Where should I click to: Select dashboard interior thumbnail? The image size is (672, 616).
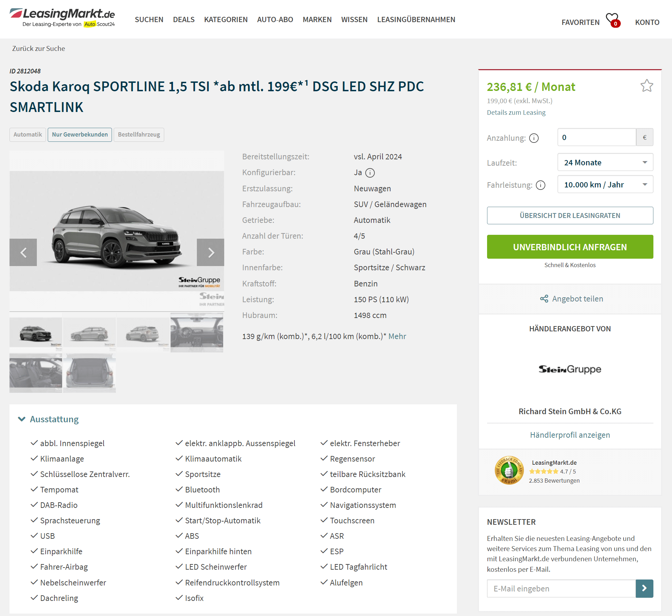(x=197, y=333)
